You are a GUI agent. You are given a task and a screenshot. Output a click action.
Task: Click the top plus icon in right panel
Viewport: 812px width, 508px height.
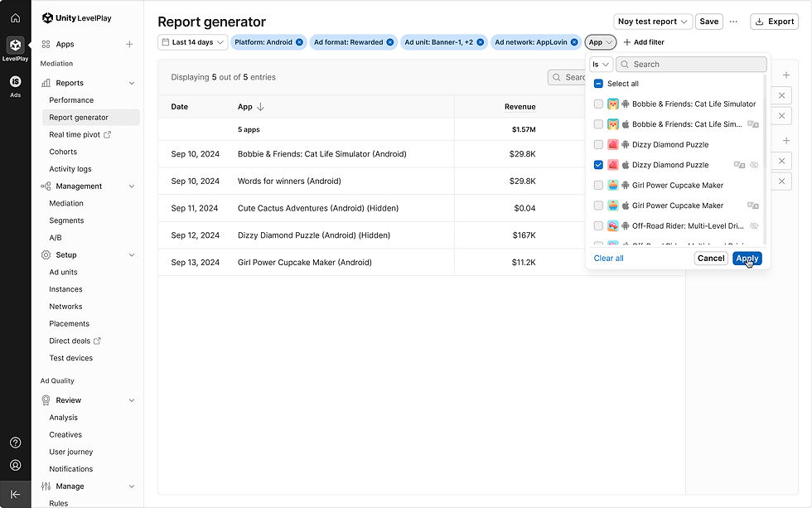click(786, 75)
